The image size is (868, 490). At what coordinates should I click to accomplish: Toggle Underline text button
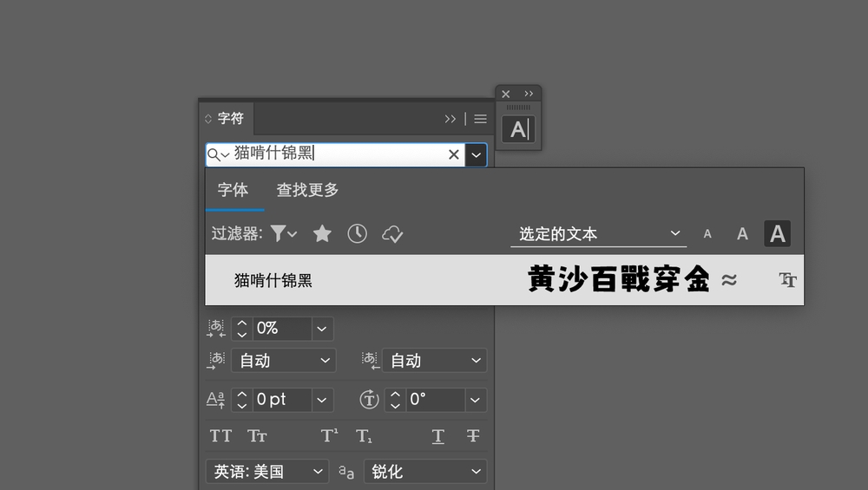click(x=437, y=436)
